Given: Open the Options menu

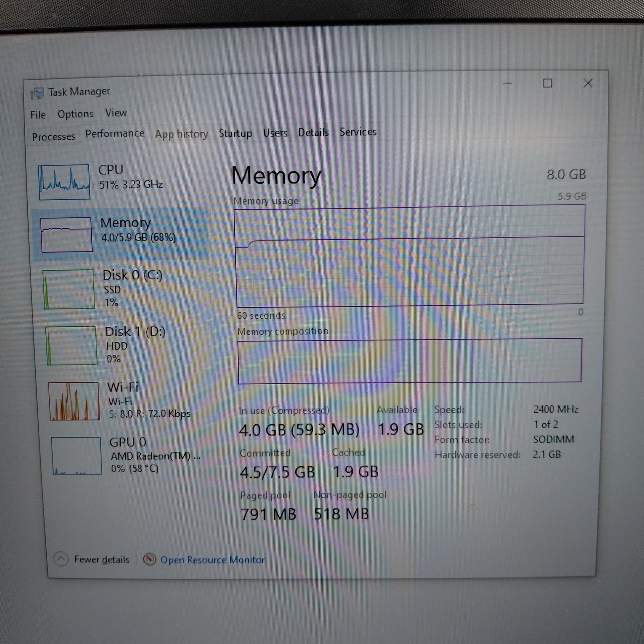Looking at the screenshot, I should pos(75,114).
